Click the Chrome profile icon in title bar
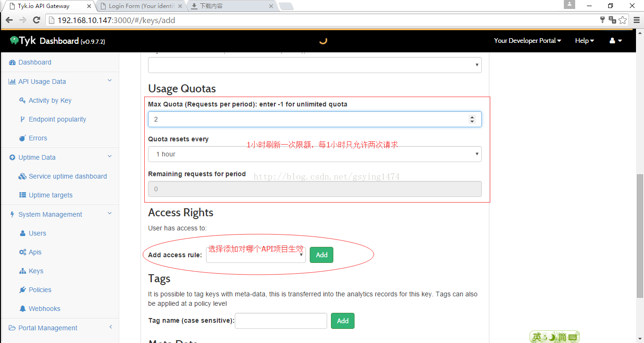The width and height of the screenshot is (644, 343). click(x=570, y=5)
